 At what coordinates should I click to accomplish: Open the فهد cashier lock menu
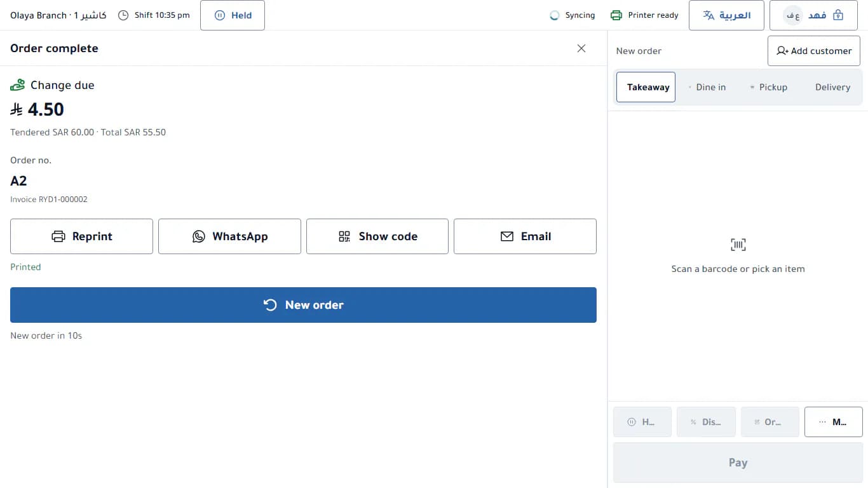813,15
